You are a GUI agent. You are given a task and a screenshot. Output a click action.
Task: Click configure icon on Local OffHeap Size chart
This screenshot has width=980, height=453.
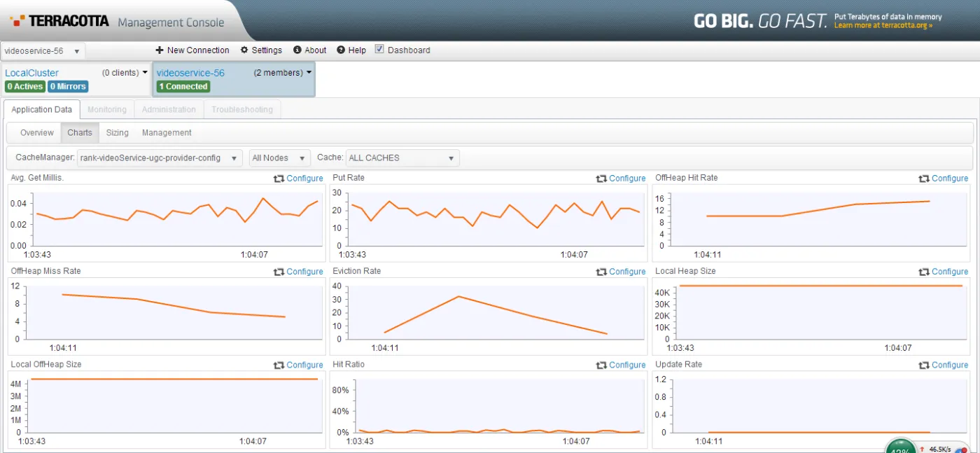tap(279, 365)
